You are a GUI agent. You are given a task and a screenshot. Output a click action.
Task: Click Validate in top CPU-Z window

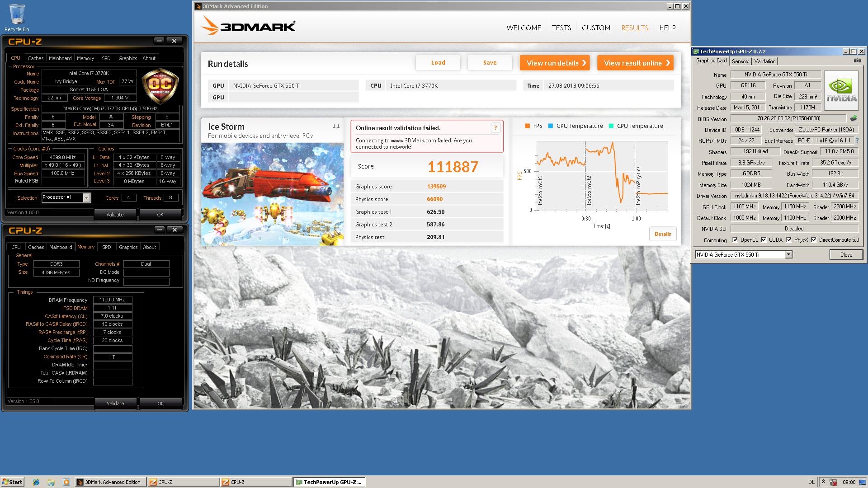click(x=115, y=215)
